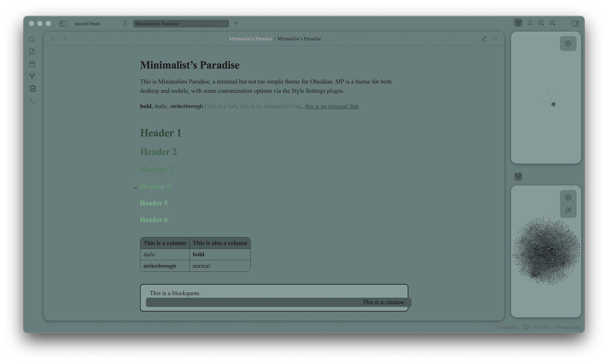Click the global graph node cluster
608x364 pixels.
tap(546, 251)
